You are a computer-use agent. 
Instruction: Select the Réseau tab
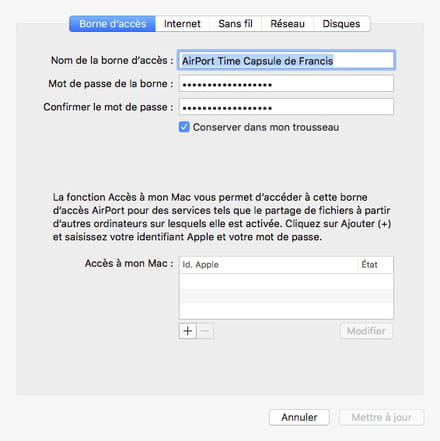point(287,24)
